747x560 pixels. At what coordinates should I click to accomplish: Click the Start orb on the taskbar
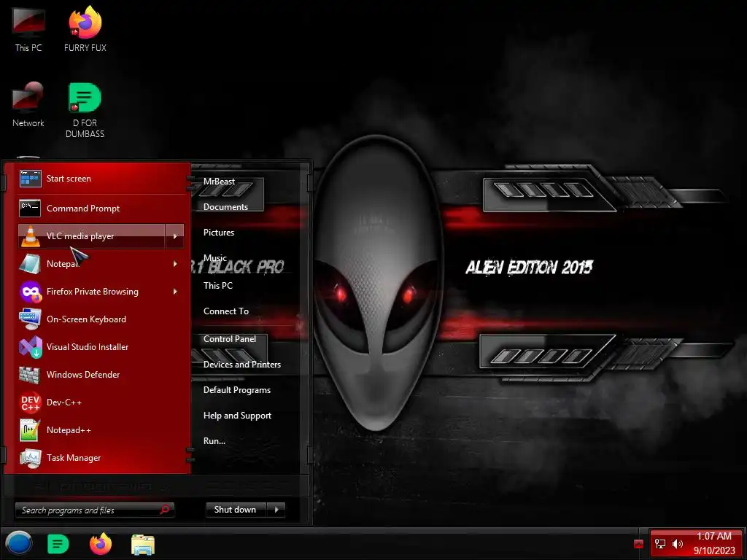[18, 543]
